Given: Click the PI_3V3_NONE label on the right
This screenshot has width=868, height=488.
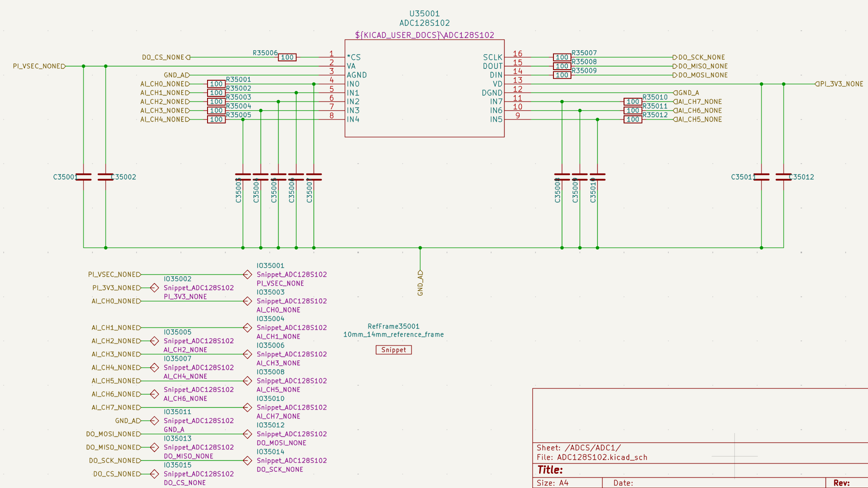Looking at the screenshot, I should point(841,84).
